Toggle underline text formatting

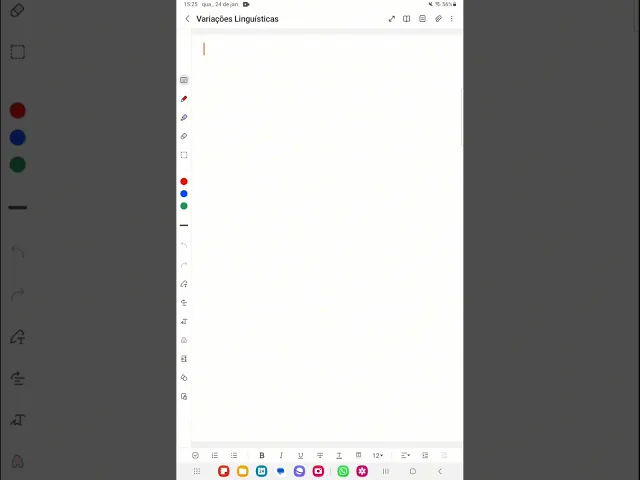pyautogui.click(x=300, y=455)
